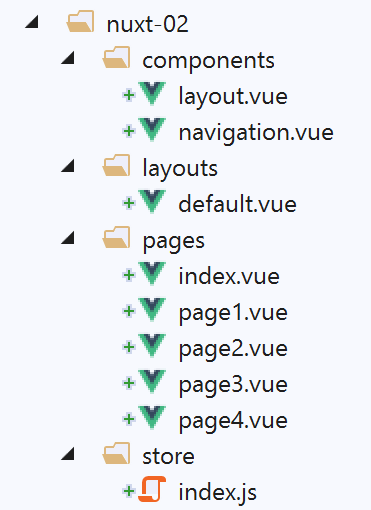371x510 pixels.
Task: Open the page4.vue file
Action: [x=233, y=422]
